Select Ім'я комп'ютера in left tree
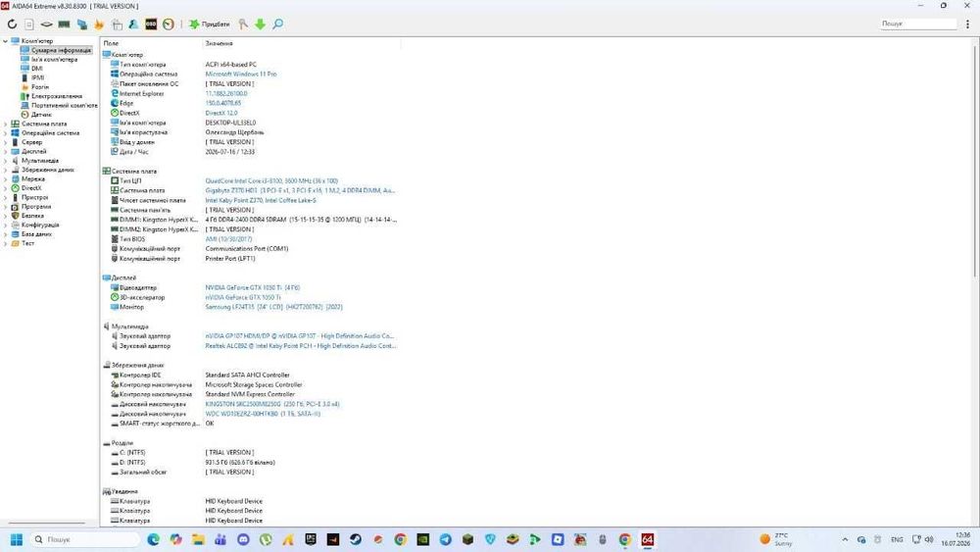The width and height of the screenshot is (980, 552). coord(54,60)
